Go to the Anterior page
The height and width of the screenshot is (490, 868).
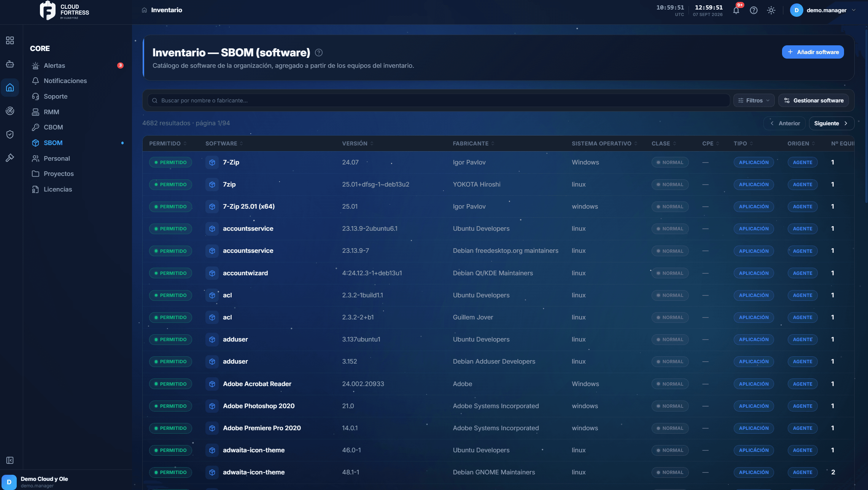784,123
